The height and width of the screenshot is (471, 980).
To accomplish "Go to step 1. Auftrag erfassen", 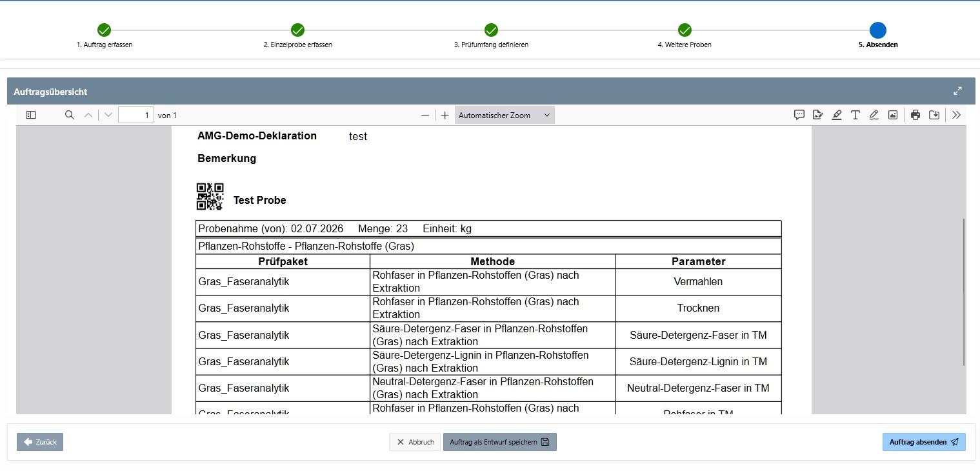I will tap(104, 35).
